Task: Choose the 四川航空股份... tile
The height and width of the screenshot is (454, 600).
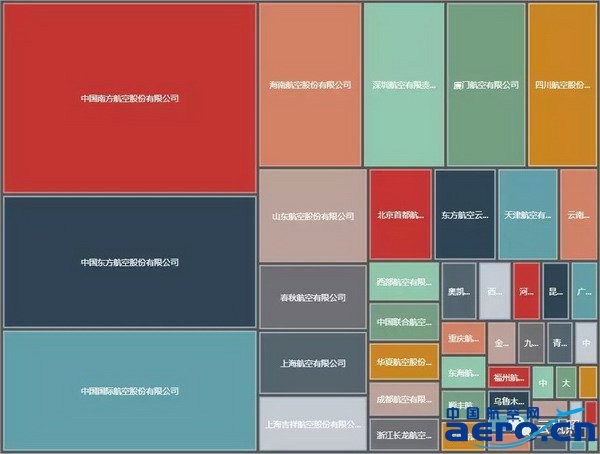Action: 562,85
